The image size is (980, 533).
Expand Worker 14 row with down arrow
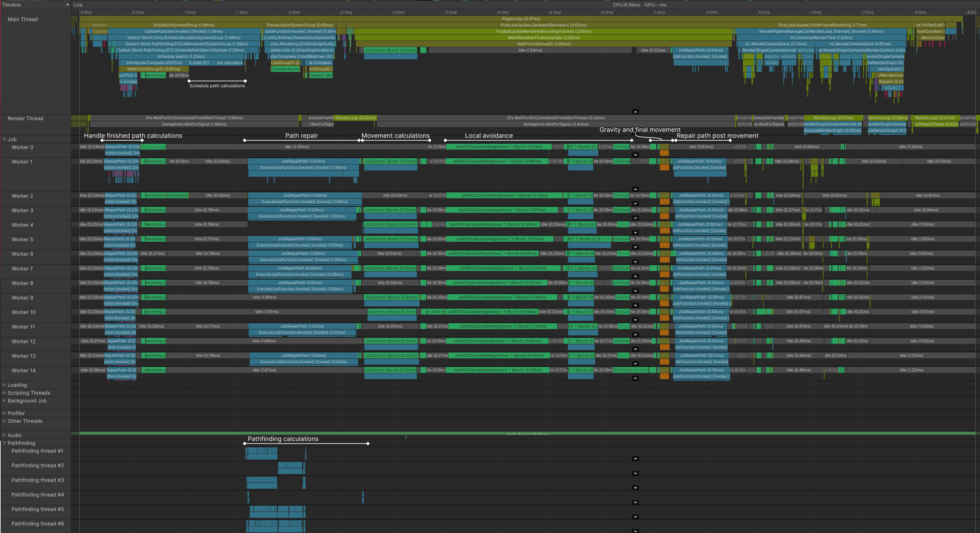635,378
